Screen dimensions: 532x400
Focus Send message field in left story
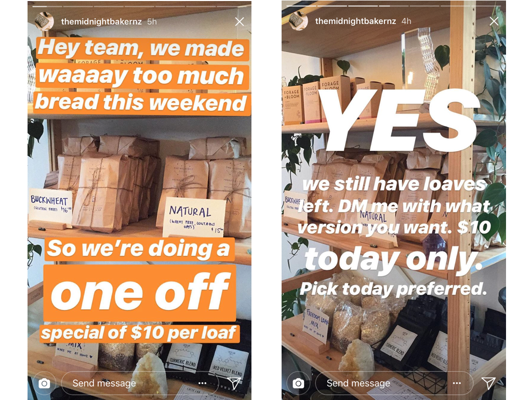pos(139,383)
